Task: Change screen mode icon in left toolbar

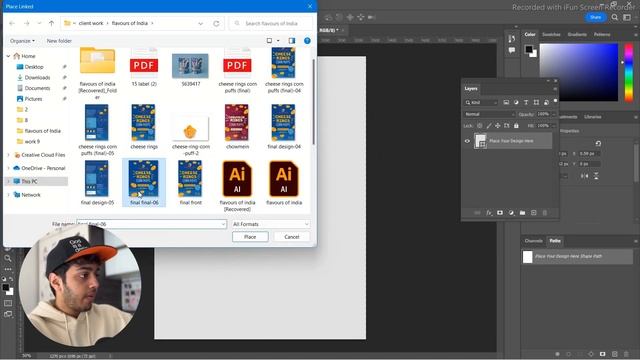Action: click(8, 314)
